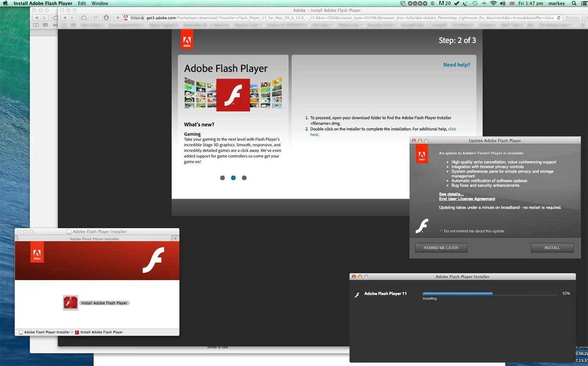
Task: Click the Adobe Flash Player Installer Finder tab
Action: pyautogui.click(x=94, y=239)
